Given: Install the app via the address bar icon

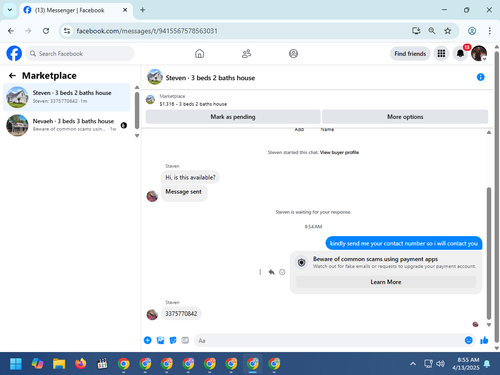Looking at the screenshot, I should [x=416, y=31].
